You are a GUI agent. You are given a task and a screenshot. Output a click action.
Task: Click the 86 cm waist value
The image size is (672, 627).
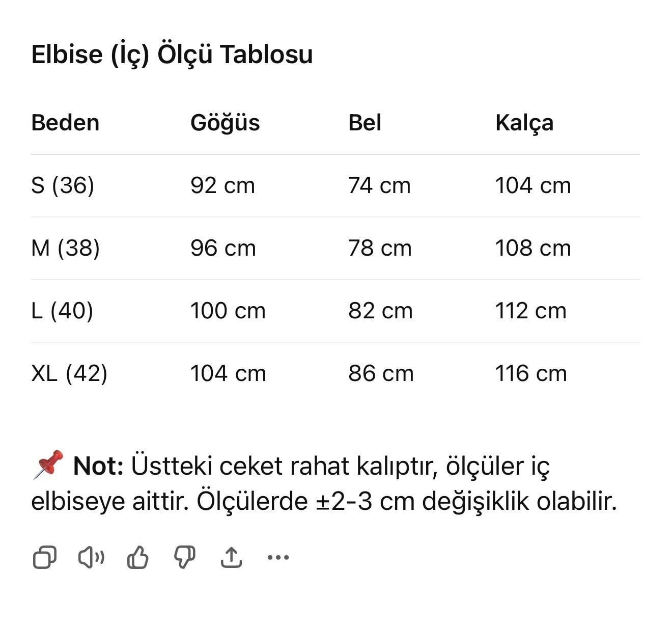pos(381,373)
